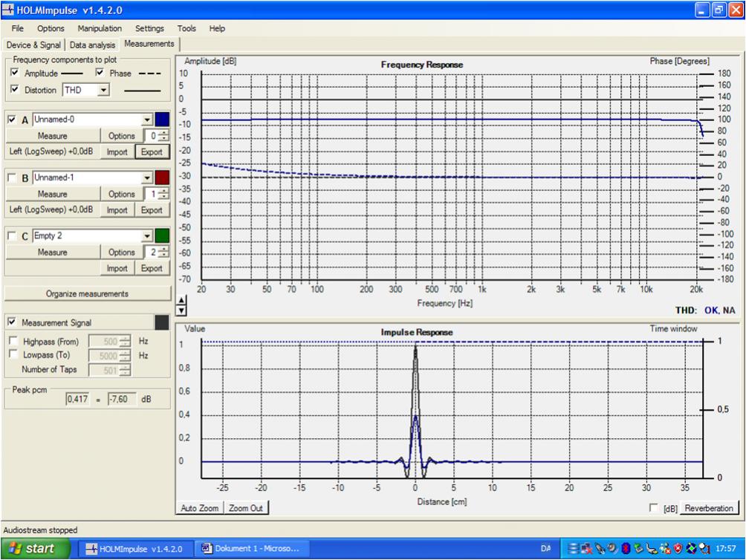Image resolution: width=746 pixels, height=560 pixels.
Task: Uncheck measurement slot A checkbox
Action: 12,120
